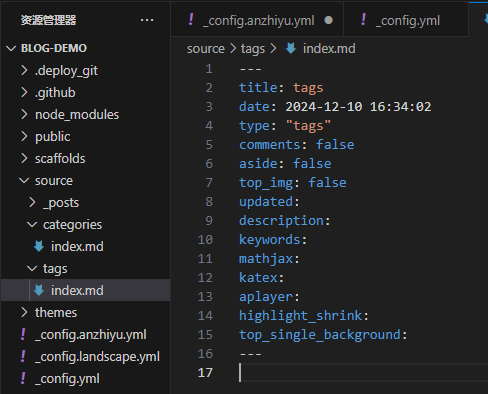This screenshot has width=488, height=394.
Task: Click the 'description:' key
Action: (285, 221)
